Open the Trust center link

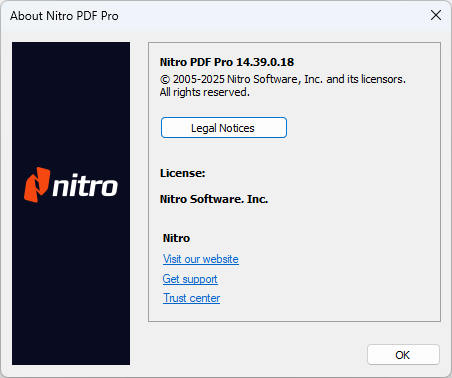tap(191, 298)
